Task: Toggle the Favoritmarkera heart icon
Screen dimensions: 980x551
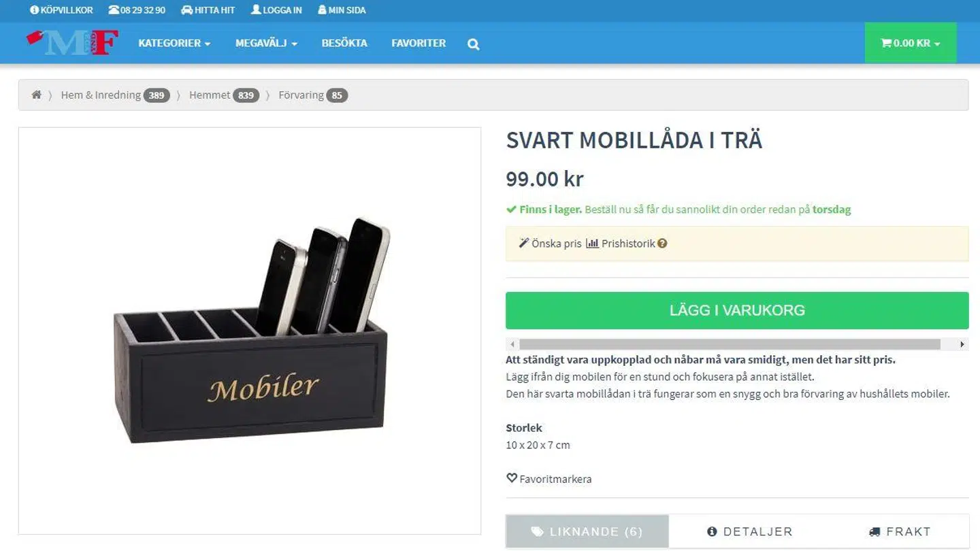Action: click(x=512, y=478)
